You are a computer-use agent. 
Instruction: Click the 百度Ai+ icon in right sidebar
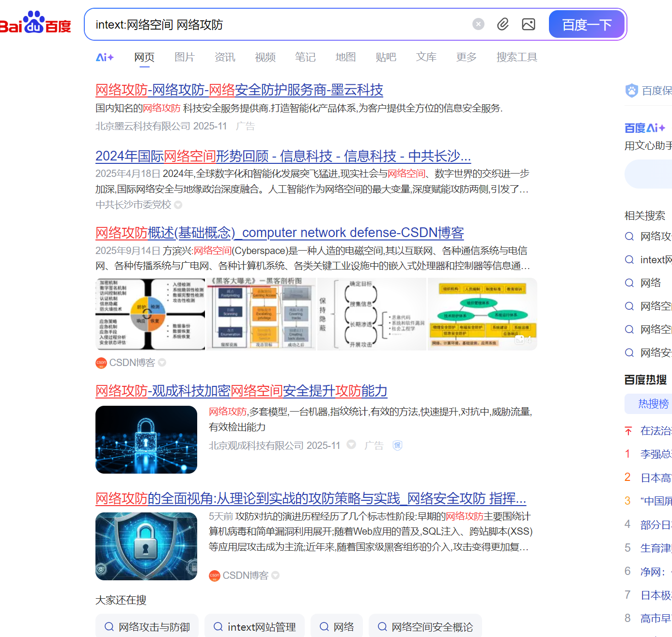pyautogui.click(x=644, y=127)
